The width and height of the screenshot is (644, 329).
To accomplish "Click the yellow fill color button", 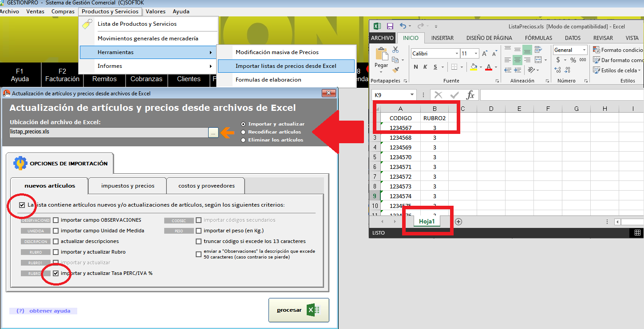I will pyautogui.click(x=474, y=67).
